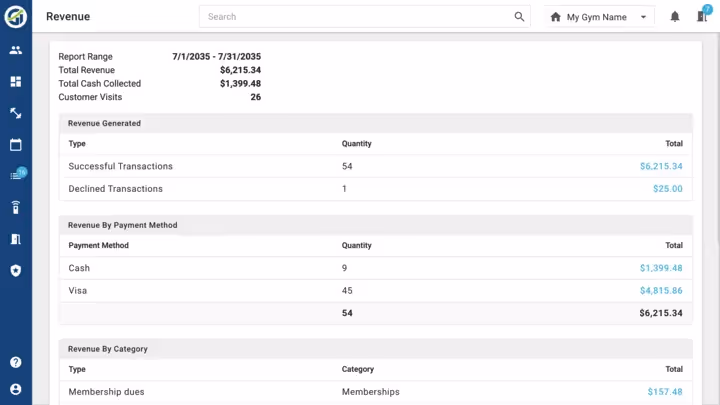The width and height of the screenshot is (720, 405).
Task: Click the Customer Visits value 26
Action: (x=256, y=97)
